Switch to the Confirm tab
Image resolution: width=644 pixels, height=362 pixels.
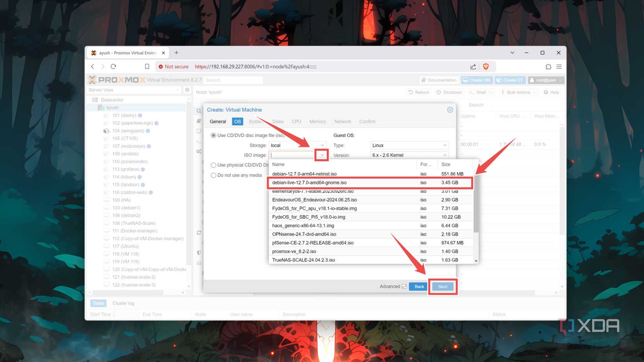(x=367, y=122)
